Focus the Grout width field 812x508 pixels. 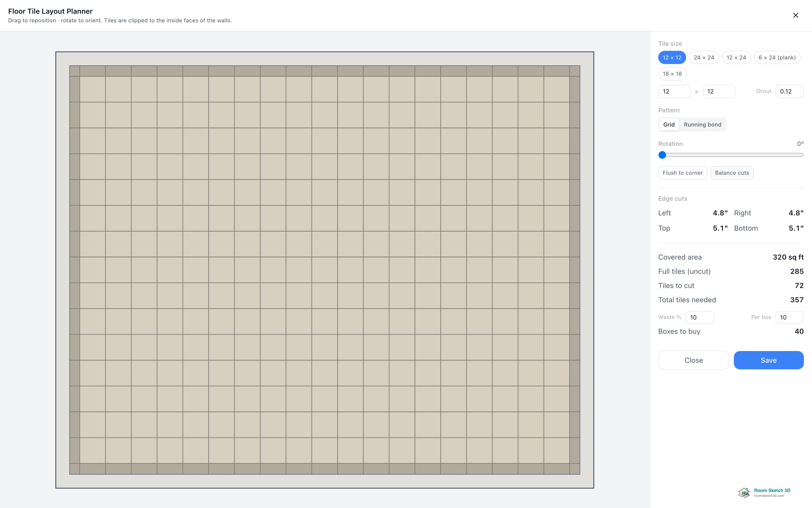[789, 91]
